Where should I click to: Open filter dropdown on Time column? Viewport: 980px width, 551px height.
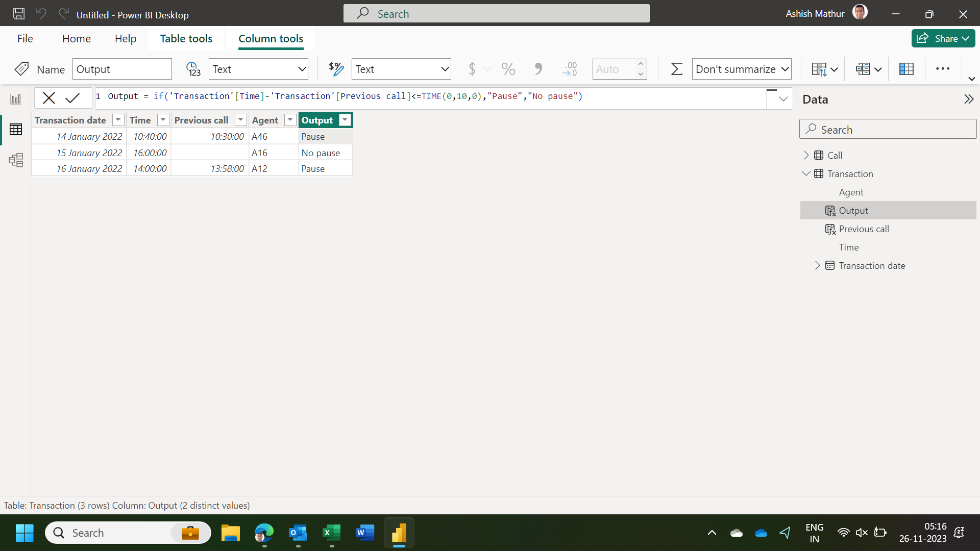coord(163,120)
